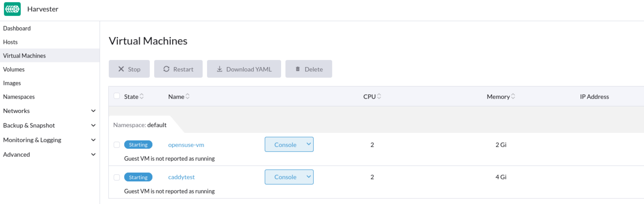Click the sort arrows beside CPU column
This screenshot has height=204, width=644.
pos(380,96)
